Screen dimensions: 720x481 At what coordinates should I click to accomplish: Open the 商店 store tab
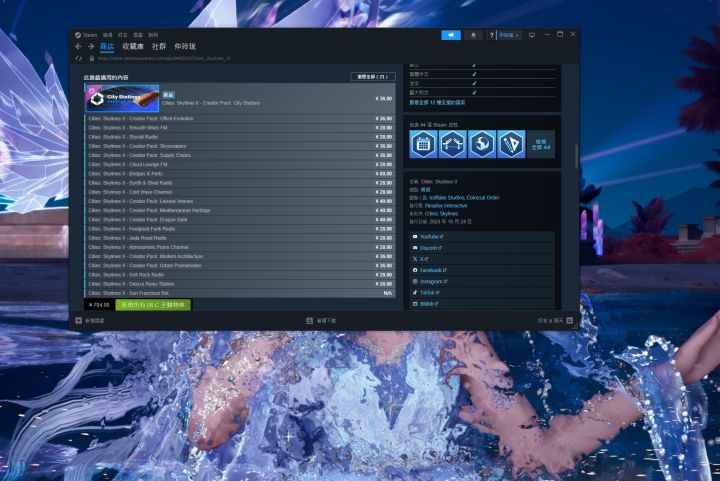pos(107,46)
